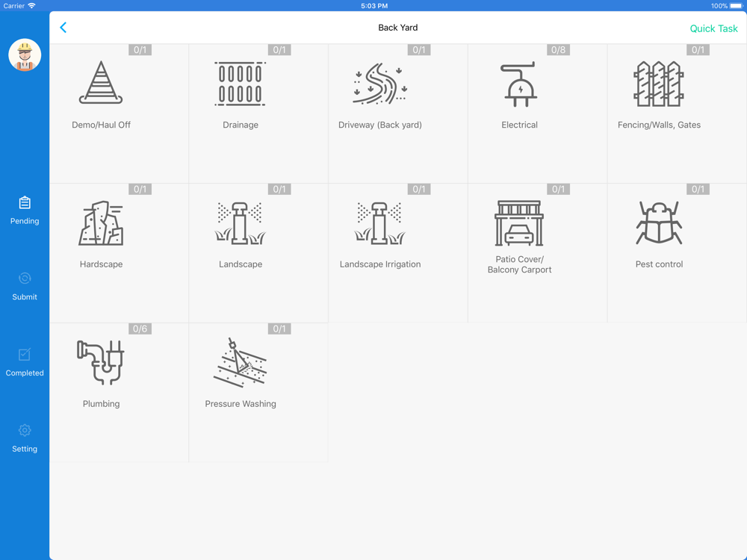Click the Driveway (Back yard) label
The image size is (747, 560).
click(379, 125)
